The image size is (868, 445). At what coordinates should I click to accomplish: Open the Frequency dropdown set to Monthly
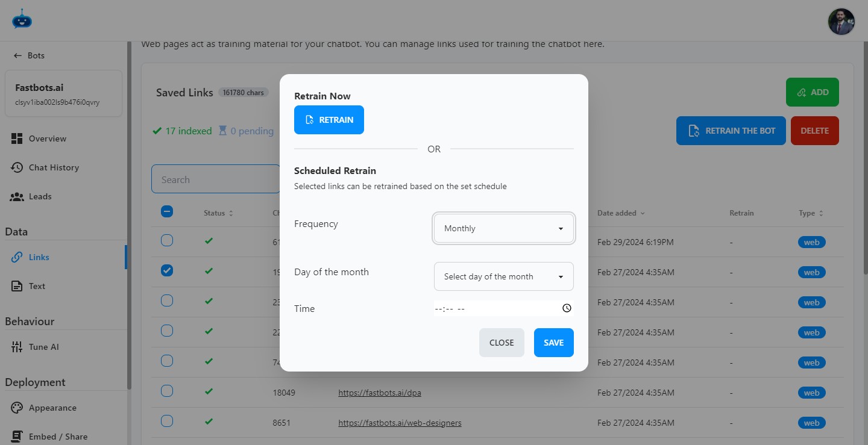tap(503, 228)
